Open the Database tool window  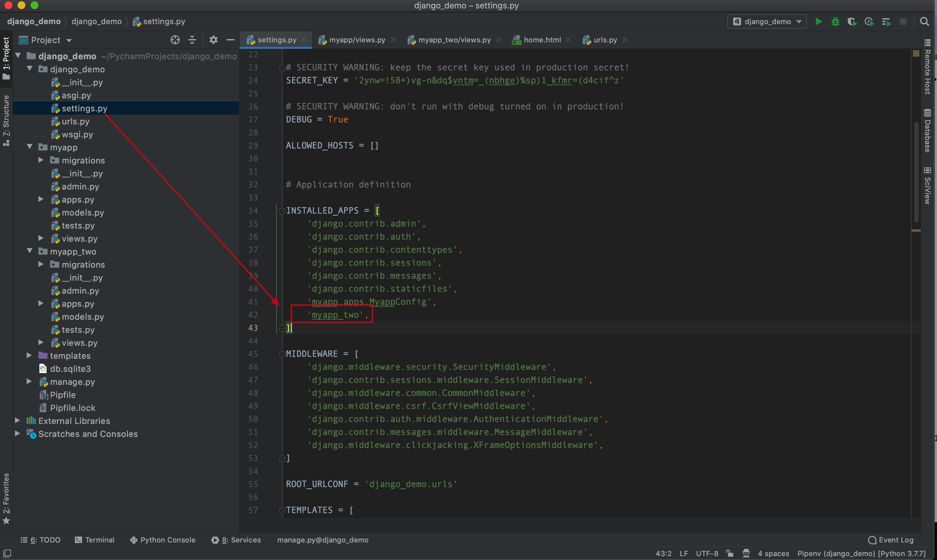tap(928, 131)
